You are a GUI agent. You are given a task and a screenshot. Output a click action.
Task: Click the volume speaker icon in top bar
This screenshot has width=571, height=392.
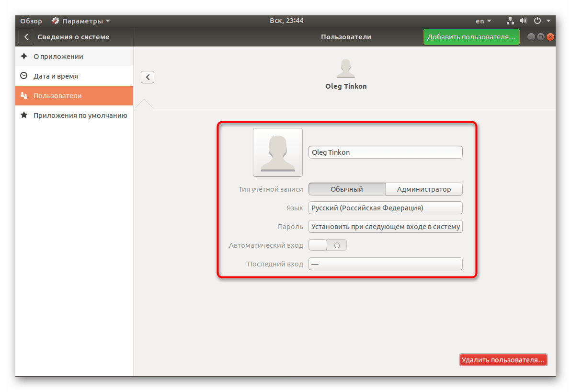point(524,21)
